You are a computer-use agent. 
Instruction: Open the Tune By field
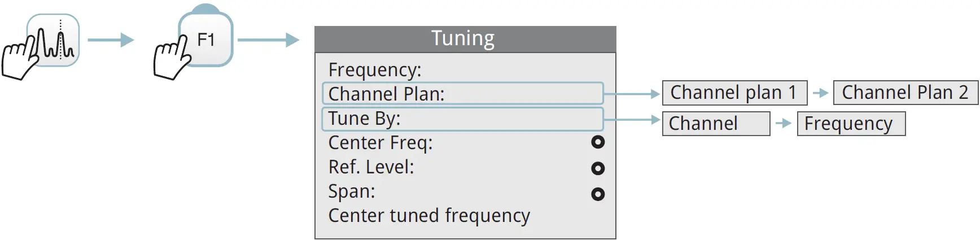pos(462,119)
